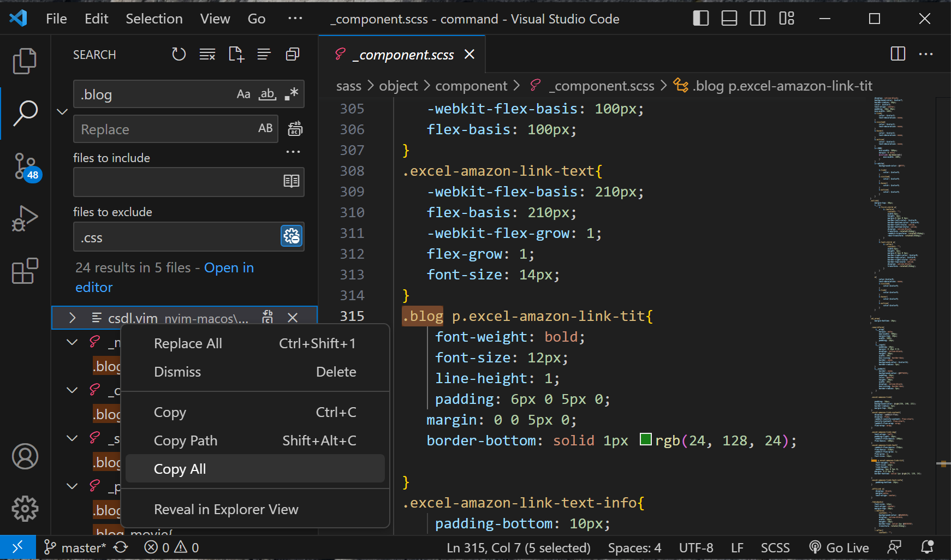Viewport: 951px width, 560px height.
Task: Collapse the first file result group
Action: pos(72,342)
